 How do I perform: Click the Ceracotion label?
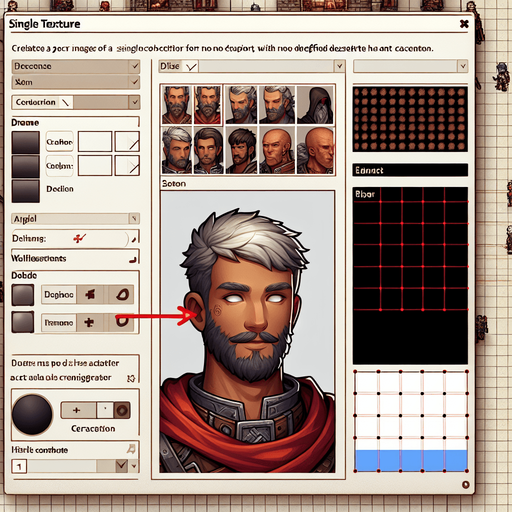pyautogui.click(x=93, y=429)
